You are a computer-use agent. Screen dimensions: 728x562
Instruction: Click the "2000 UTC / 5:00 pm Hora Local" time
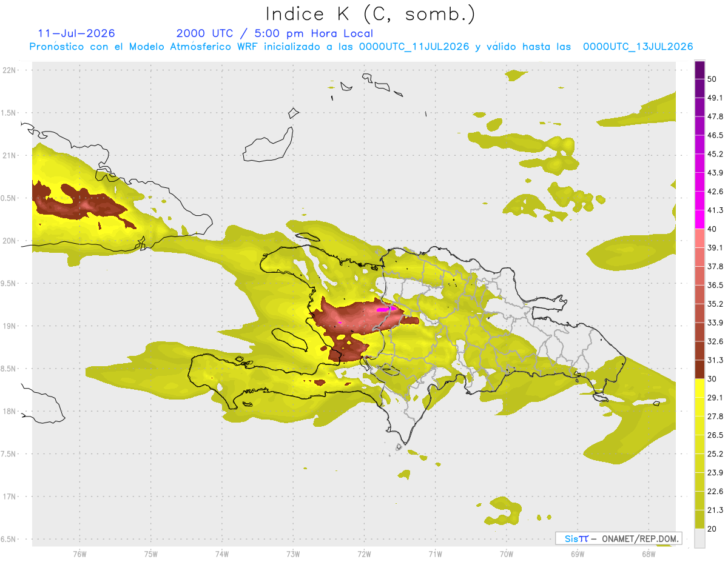pos(275,33)
